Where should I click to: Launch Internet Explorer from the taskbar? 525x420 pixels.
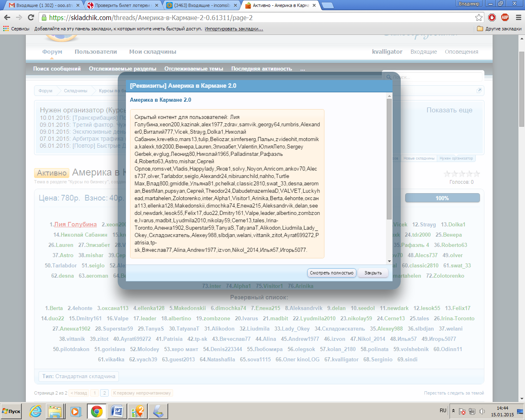(x=35, y=411)
